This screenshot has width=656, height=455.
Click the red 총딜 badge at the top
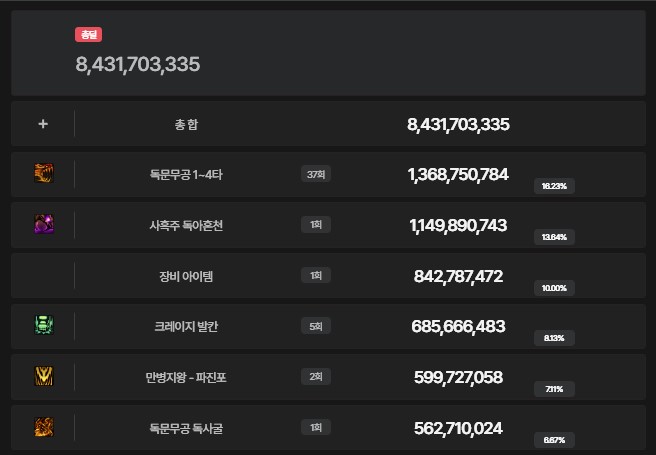point(89,35)
